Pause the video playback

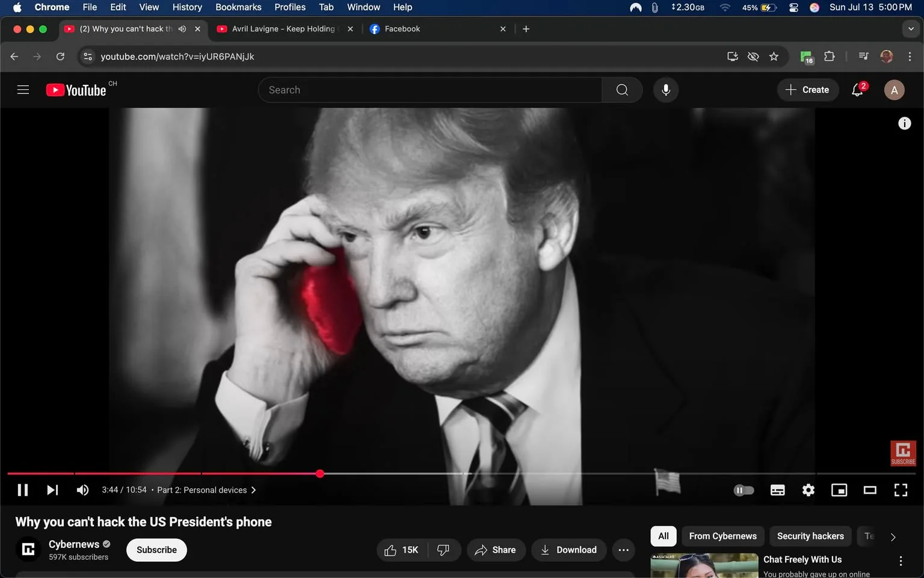tap(23, 490)
